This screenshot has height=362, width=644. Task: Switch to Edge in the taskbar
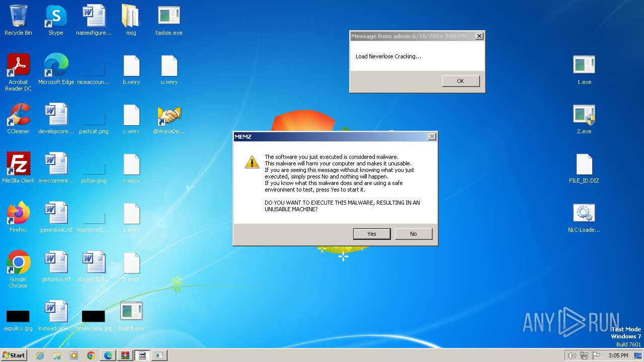click(x=108, y=355)
